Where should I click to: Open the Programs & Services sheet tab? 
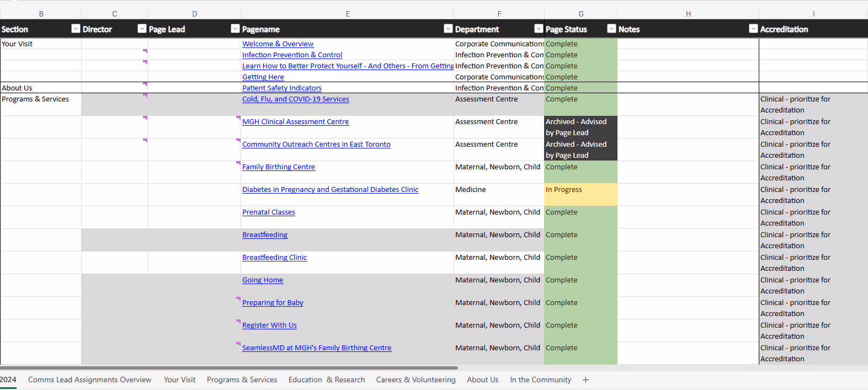pos(242,380)
